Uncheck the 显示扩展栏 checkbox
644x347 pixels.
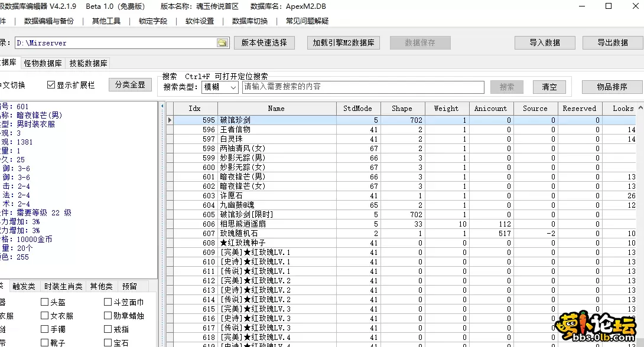tap(50, 83)
